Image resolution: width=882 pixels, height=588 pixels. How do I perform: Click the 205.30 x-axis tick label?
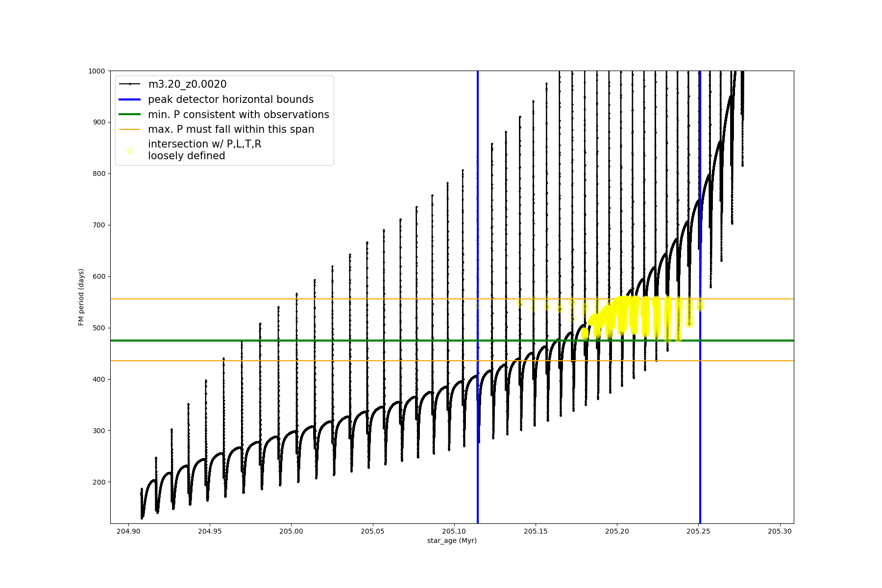coord(780,531)
